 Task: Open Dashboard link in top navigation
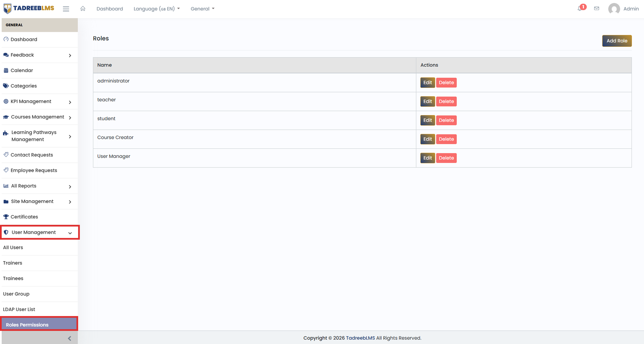click(110, 9)
